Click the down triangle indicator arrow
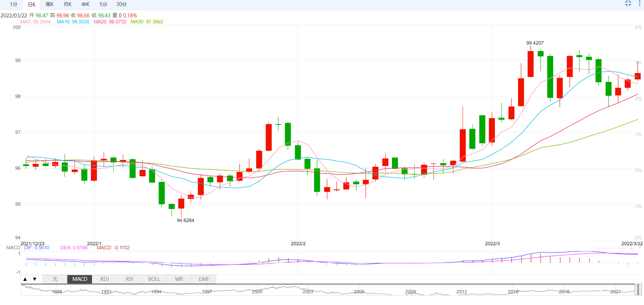The height and width of the screenshot is (305, 644). click(34, 279)
